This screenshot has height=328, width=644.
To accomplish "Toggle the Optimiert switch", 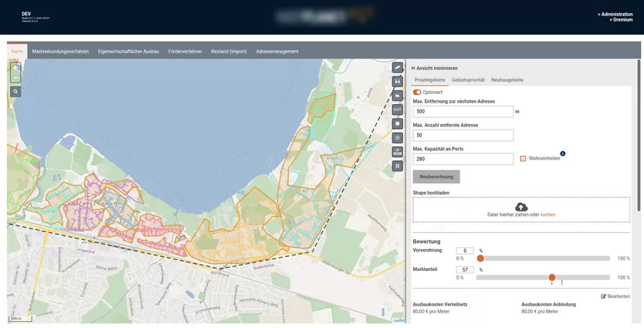I will [417, 93].
